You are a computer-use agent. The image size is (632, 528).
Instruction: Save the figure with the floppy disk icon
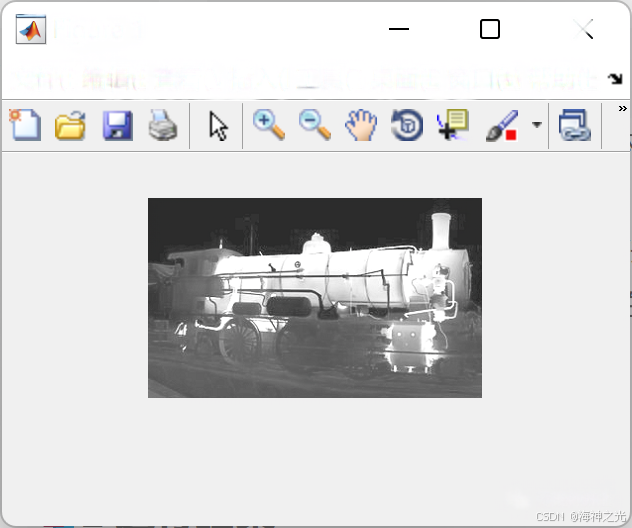[118, 126]
